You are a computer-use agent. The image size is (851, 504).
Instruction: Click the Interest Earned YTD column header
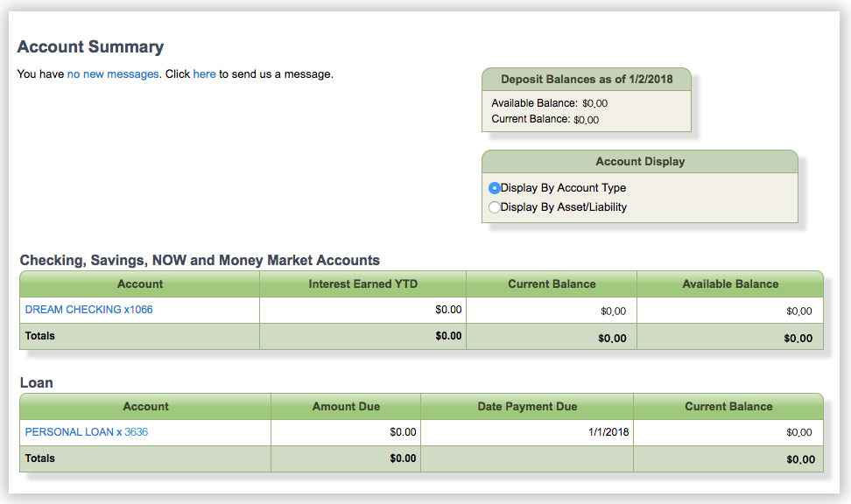point(362,284)
